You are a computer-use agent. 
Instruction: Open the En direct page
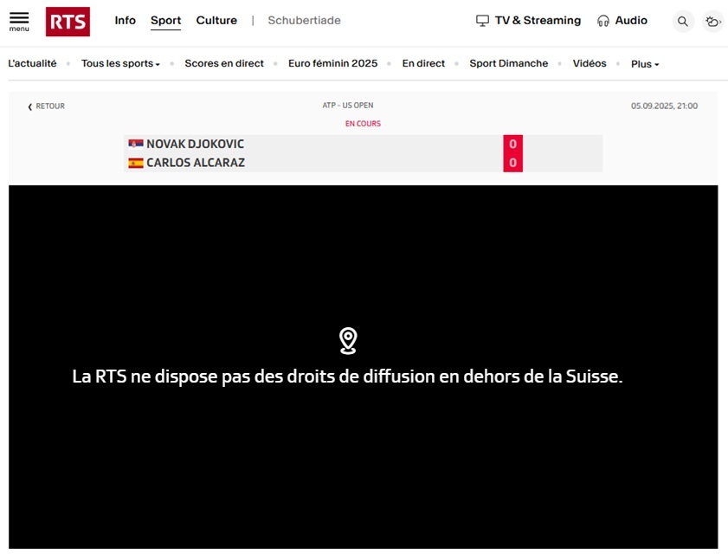(423, 63)
